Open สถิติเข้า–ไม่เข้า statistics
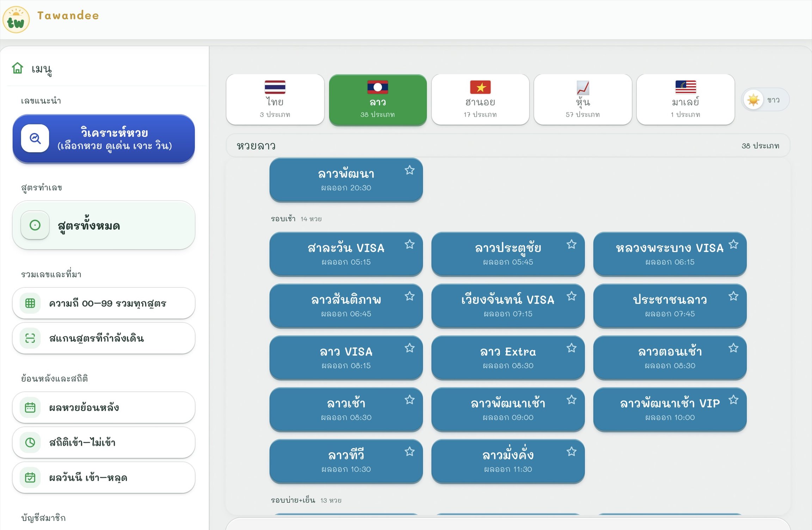The image size is (812, 530). point(104,442)
